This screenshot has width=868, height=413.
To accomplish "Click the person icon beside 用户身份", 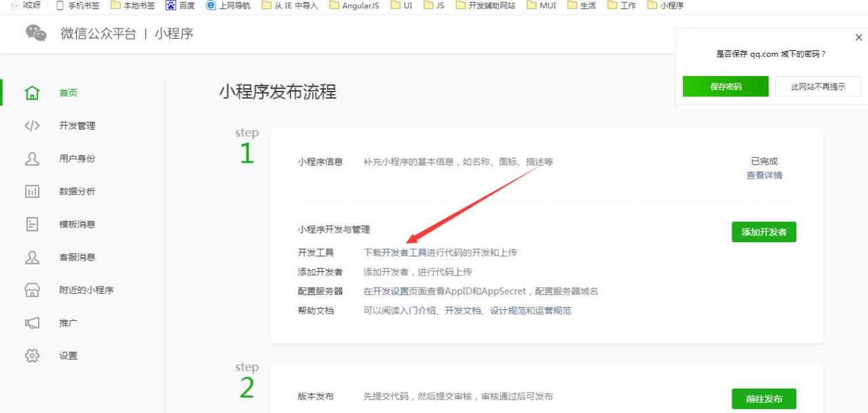I will [32, 159].
